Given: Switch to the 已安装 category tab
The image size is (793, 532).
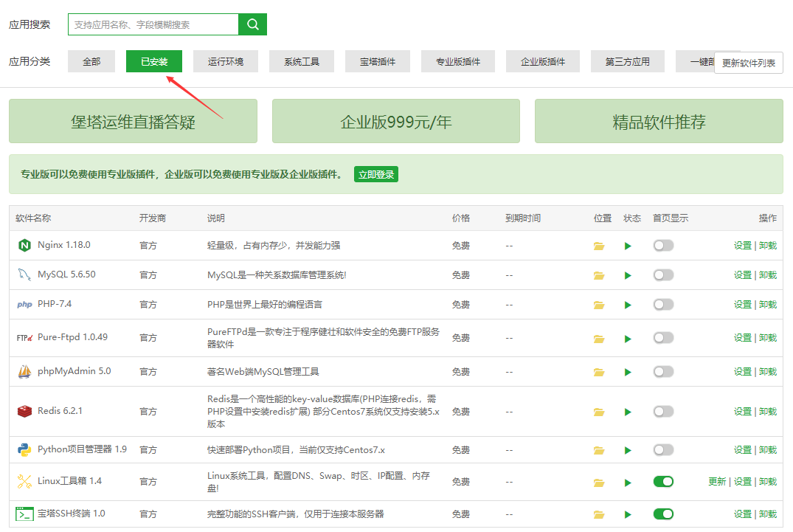Looking at the screenshot, I should 153,62.
